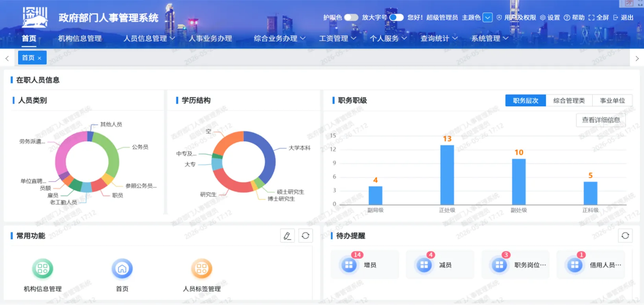Open the 职务岗位 pending tasks card
Image resolution: width=644 pixels, height=305 pixels.
click(x=515, y=265)
